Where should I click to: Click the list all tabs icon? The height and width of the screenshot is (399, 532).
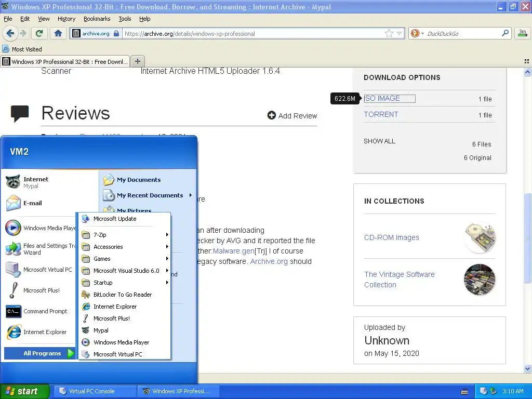pyautogui.click(x=527, y=61)
